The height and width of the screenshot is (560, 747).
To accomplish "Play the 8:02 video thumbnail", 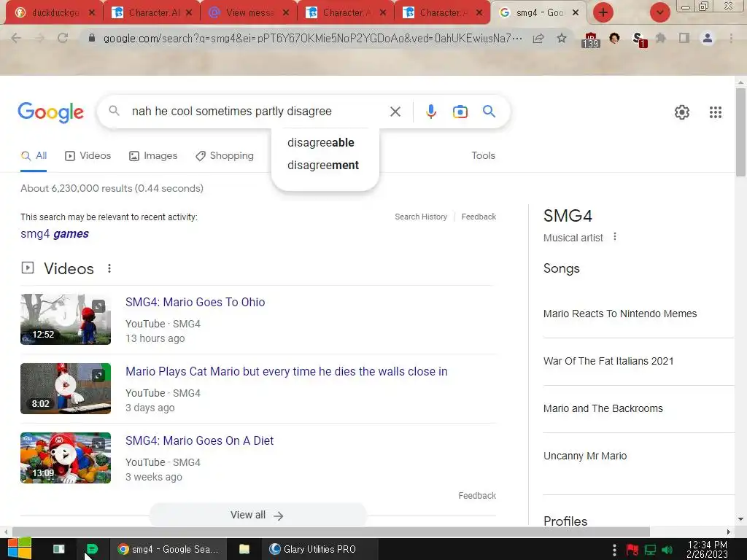I will 66,389.
